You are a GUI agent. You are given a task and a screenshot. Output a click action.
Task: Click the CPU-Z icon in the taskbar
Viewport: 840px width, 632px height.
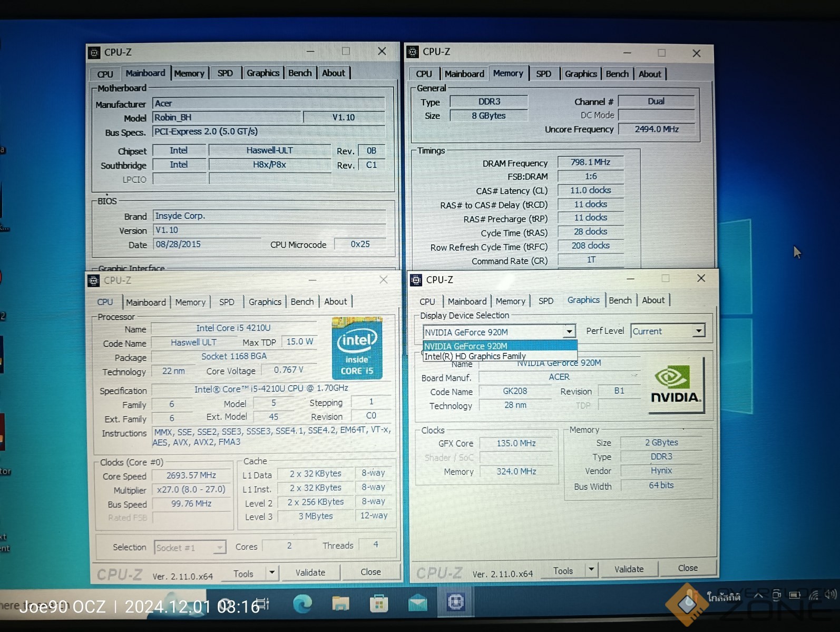[x=456, y=602]
